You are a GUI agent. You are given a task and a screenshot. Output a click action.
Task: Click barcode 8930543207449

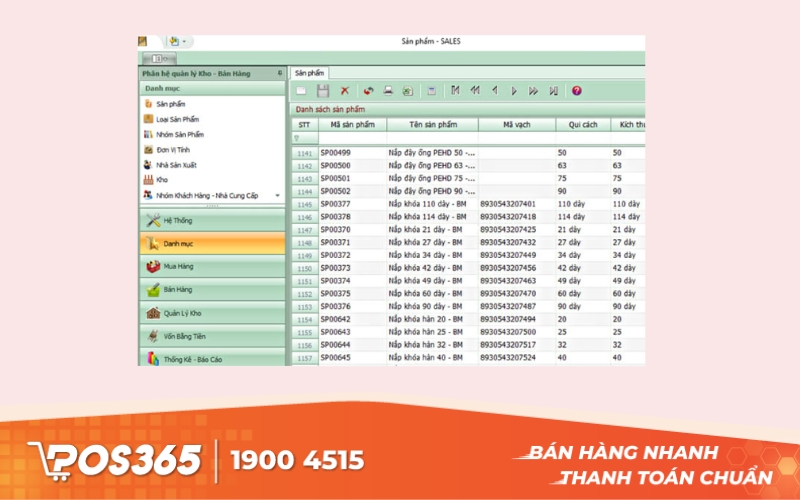click(508, 255)
